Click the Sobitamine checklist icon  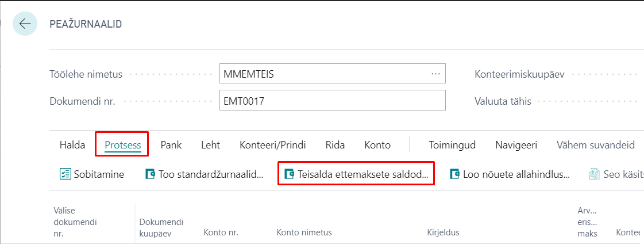tap(65, 174)
